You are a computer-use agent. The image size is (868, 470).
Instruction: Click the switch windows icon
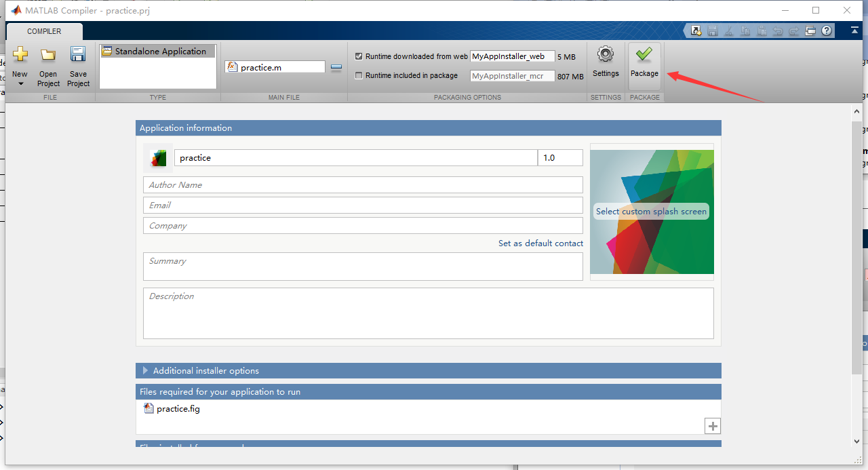tap(810, 31)
